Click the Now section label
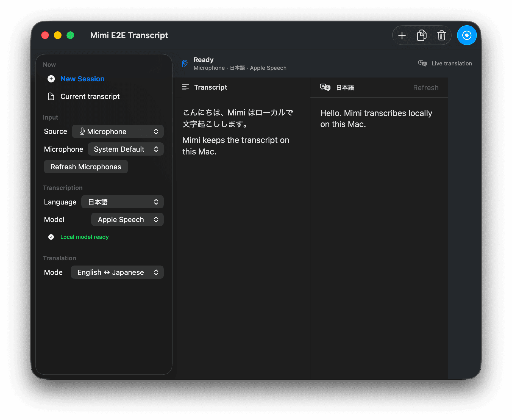This screenshot has width=512, height=420. (x=49, y=65)
